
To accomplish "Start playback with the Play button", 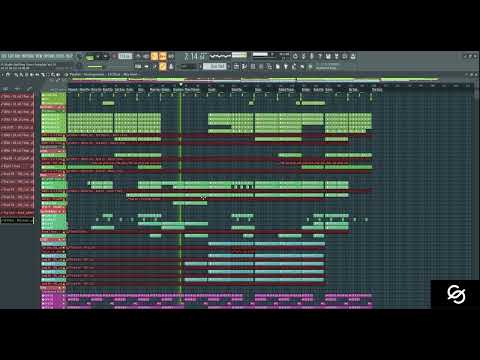I will (x=98, y=57).
